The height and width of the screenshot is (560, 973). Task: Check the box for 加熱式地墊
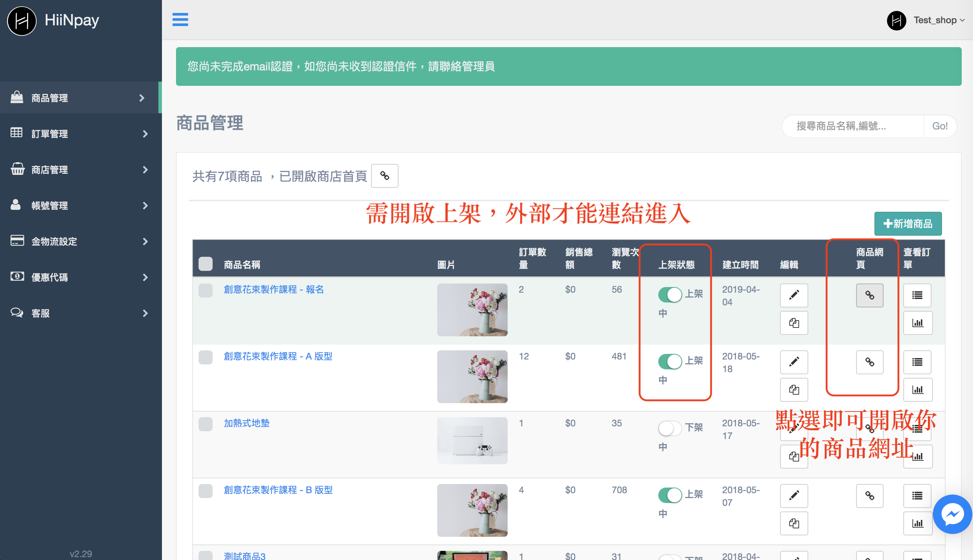(206, 424)
